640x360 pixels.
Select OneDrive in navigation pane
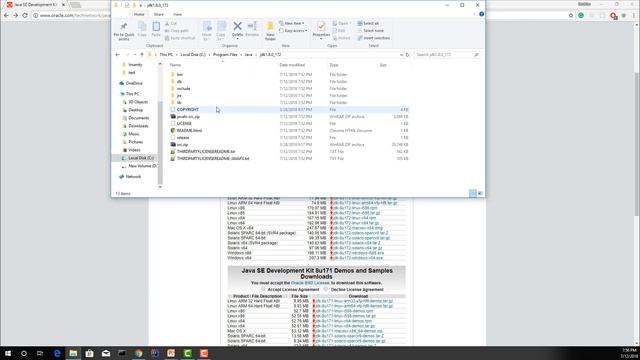(134, 83)
